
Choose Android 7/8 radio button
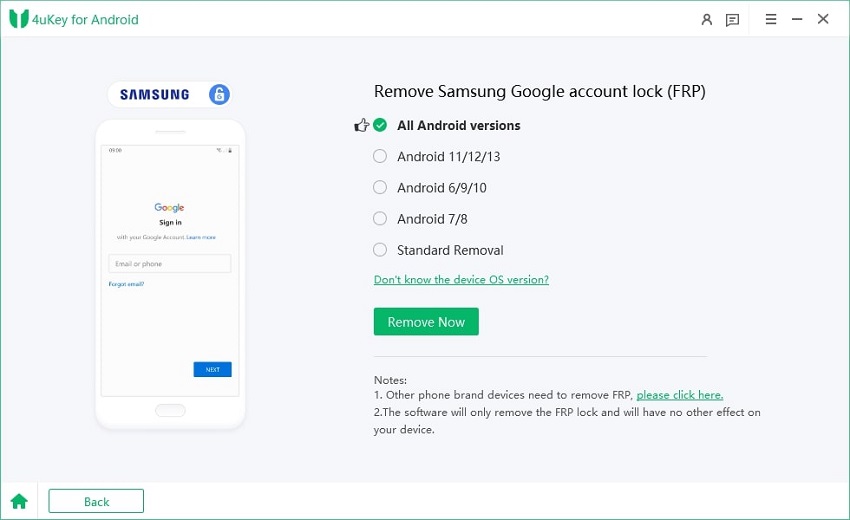380,219
